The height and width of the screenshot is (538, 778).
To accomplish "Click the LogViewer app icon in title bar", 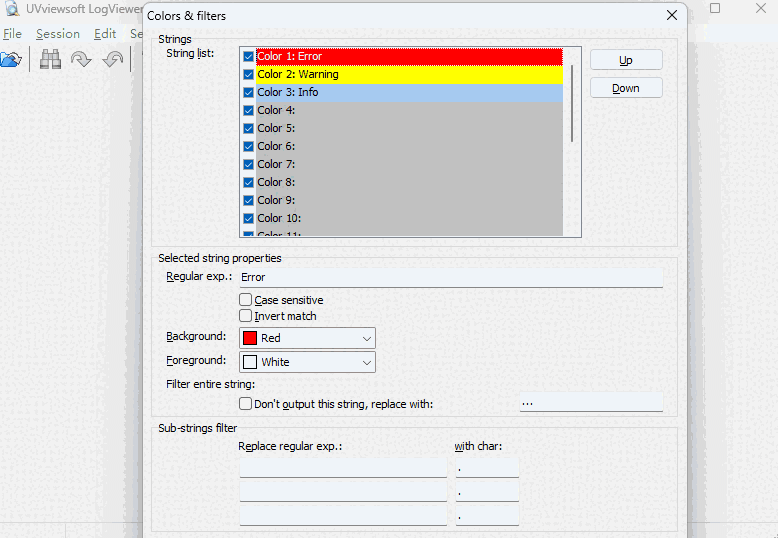I will pyautogui.click(x=12, y=8).
